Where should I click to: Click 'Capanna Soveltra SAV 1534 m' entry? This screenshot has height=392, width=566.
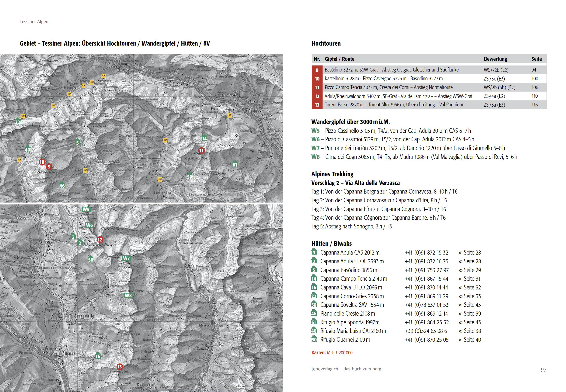[x=352, y=305]
